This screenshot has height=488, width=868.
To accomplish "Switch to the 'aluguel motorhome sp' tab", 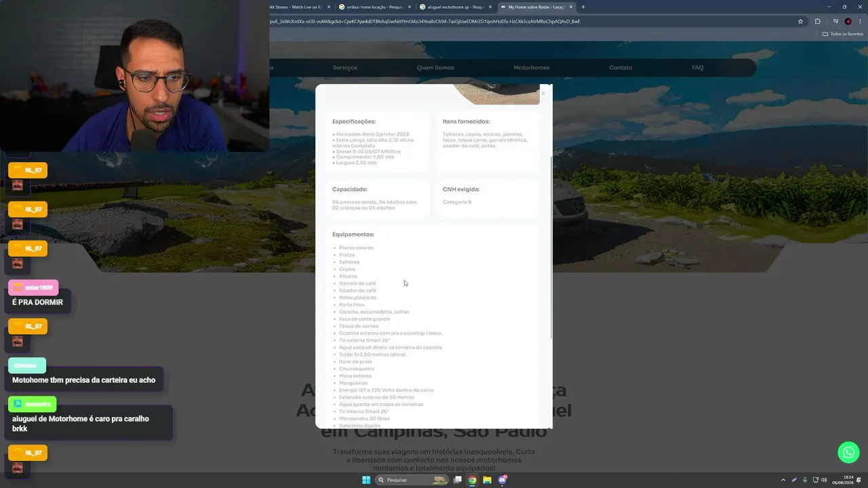I will (x=456, y=7).
